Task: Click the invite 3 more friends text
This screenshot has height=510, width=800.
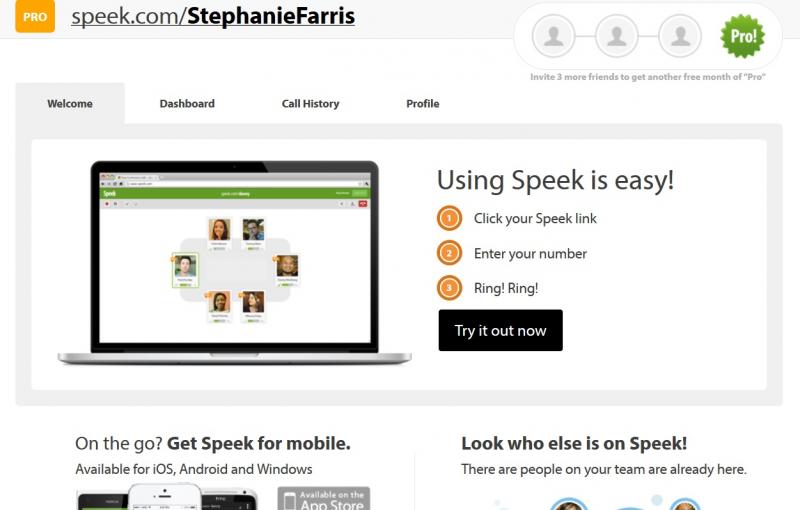Action: click(648, 77)
